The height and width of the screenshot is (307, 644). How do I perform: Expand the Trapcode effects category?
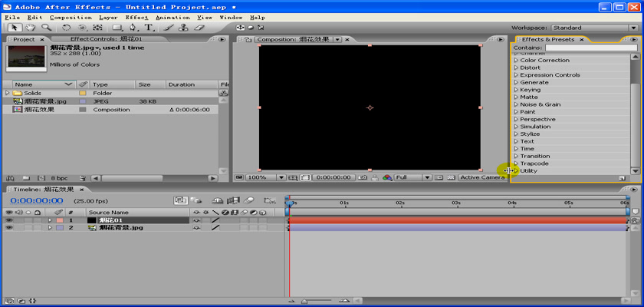coord(517,163)
